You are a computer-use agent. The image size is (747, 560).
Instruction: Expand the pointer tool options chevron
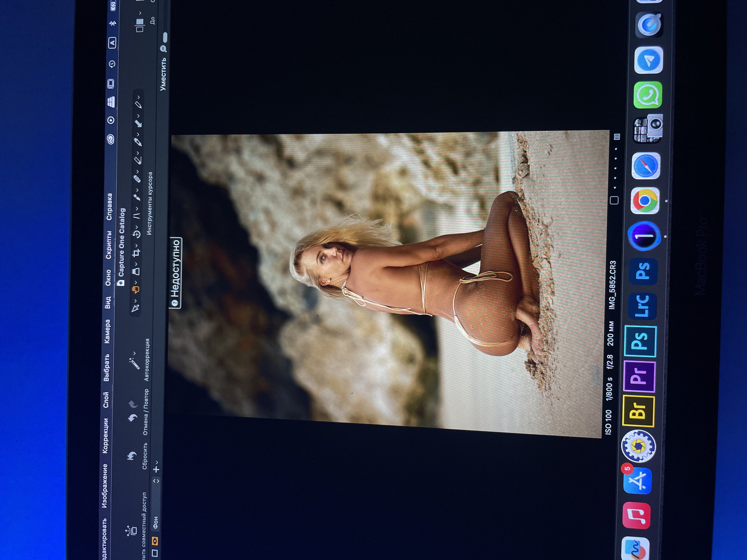coord(135,300)
